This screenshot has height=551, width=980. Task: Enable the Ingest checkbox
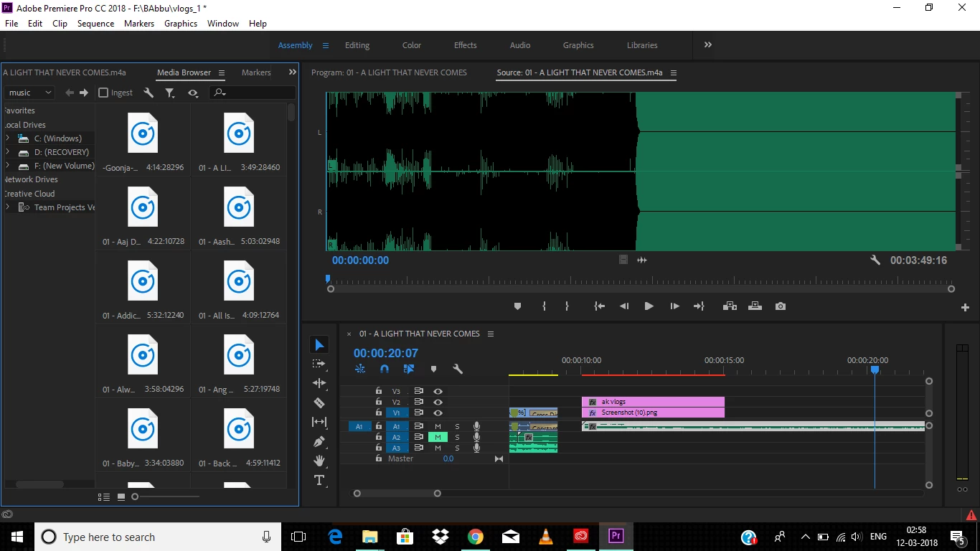(x=103, y=93)
